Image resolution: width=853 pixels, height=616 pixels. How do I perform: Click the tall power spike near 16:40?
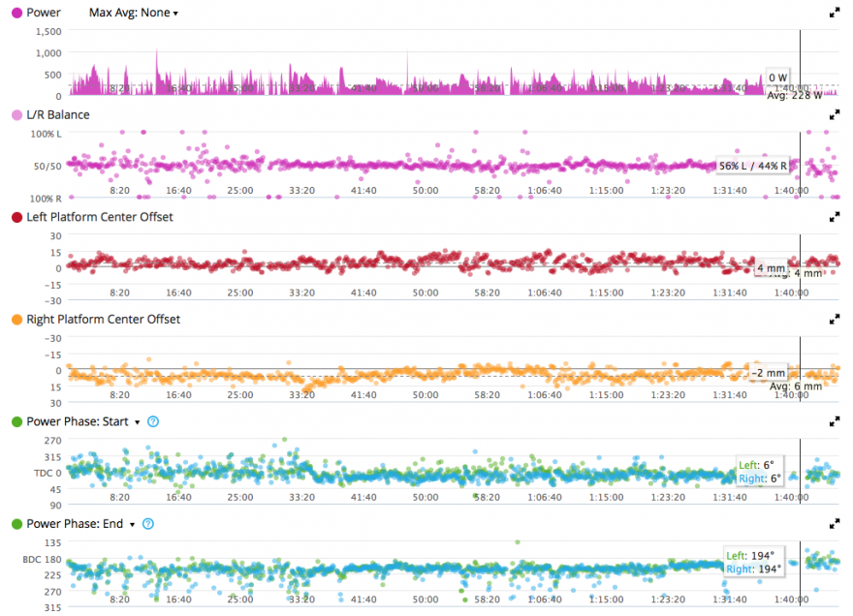pyautogui.click(x=157, y=72)
